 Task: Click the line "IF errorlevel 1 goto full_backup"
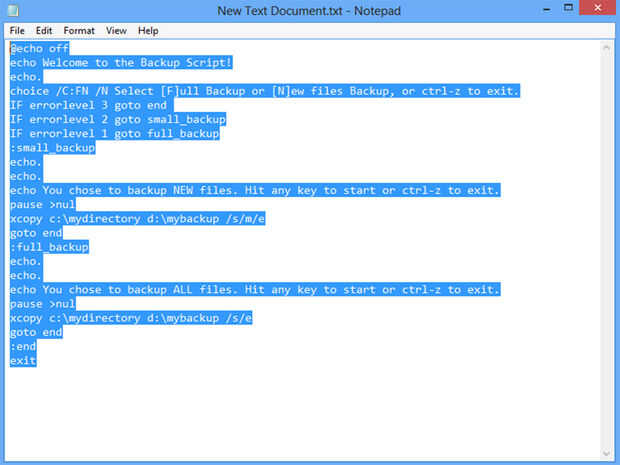(115, 134)
